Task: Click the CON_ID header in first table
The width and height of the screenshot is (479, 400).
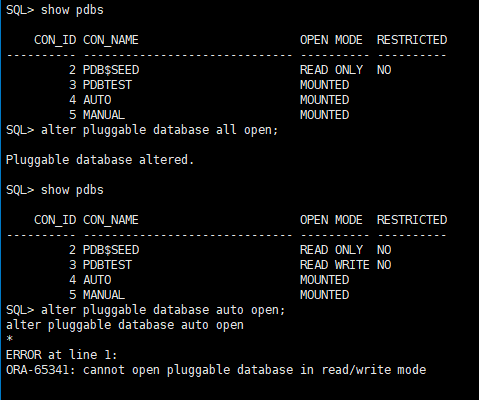Action: point(55,40)
